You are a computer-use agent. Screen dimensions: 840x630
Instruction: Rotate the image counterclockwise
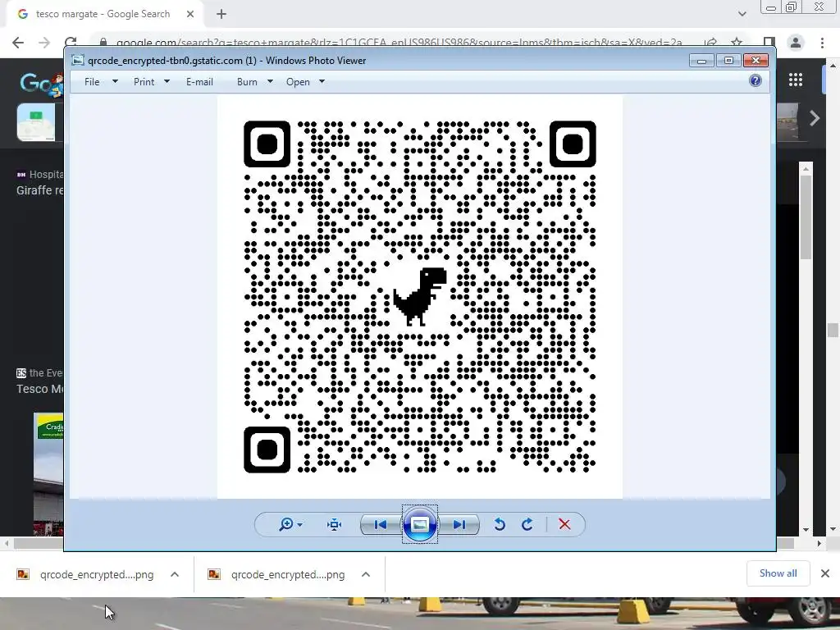[500, 524]
